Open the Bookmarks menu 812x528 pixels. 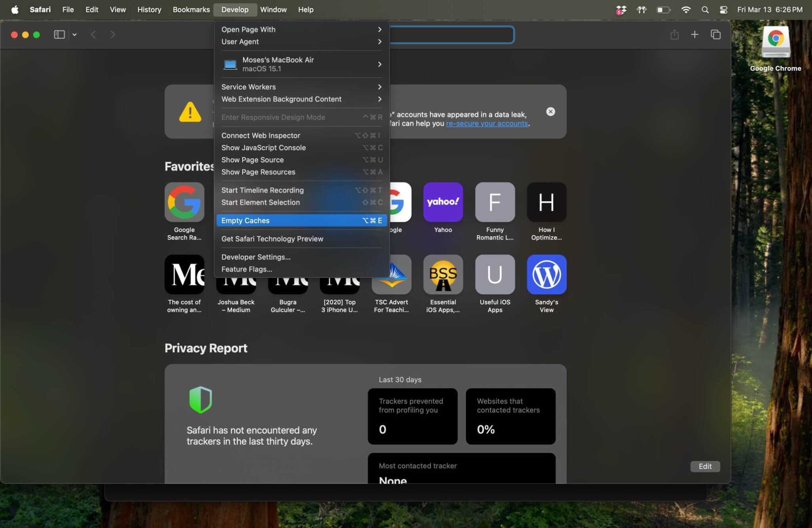click(x=191, y=10)
